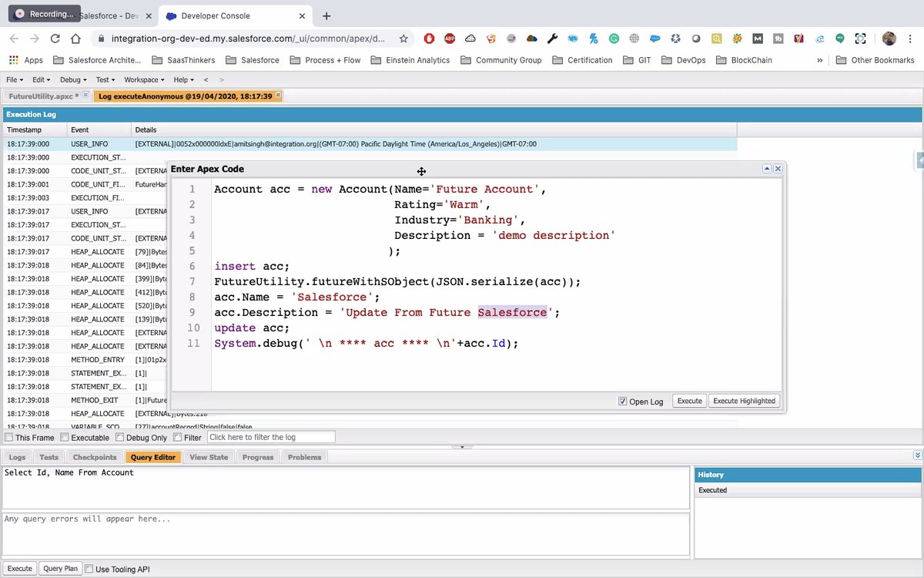924x578 pixels.
Task: Reload the page with the browser refresh icon
Action: (55, 39)
